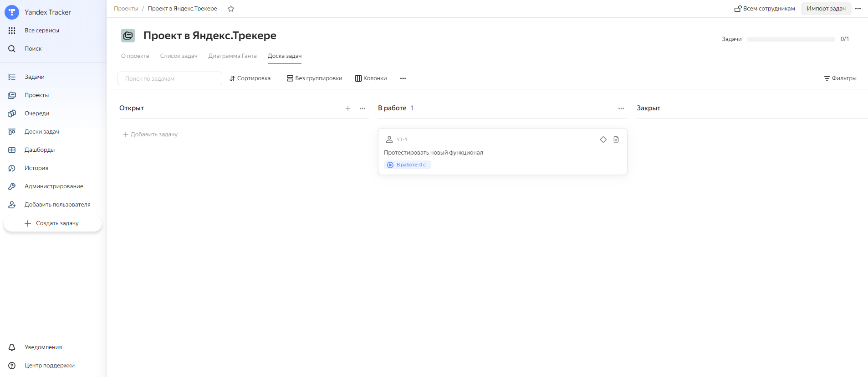The width and height of the screenshot is (868, 377).
Task: Switch to the О проекте tab
Action: click(x=135, y=56)
